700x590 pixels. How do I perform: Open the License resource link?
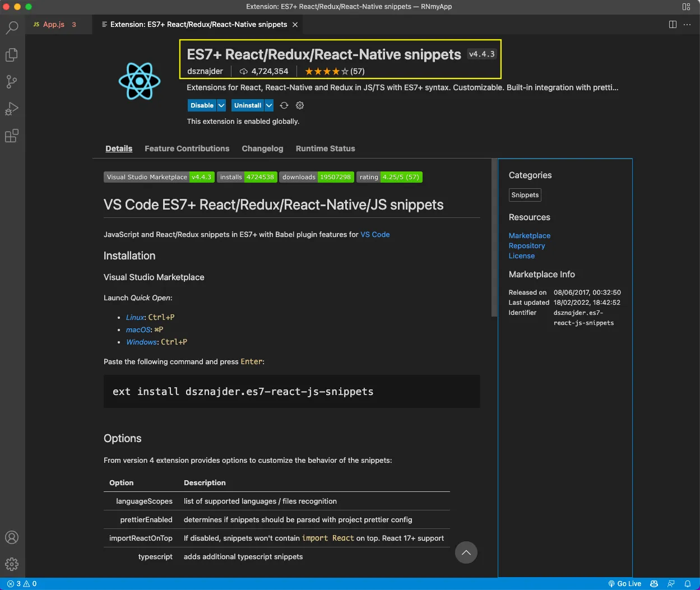coord(522,255)
